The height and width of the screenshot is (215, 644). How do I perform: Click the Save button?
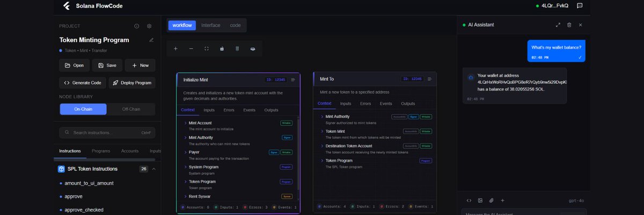tap(107, 65)
